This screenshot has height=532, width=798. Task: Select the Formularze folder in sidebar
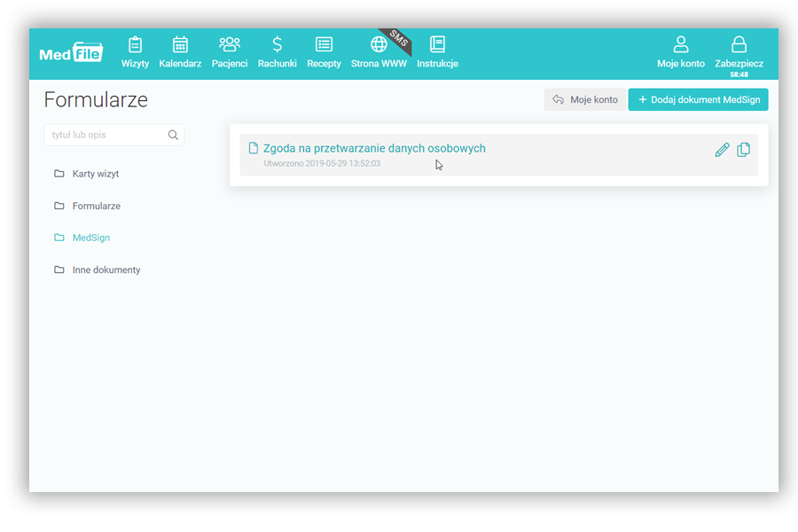click(x=96, y=206)
